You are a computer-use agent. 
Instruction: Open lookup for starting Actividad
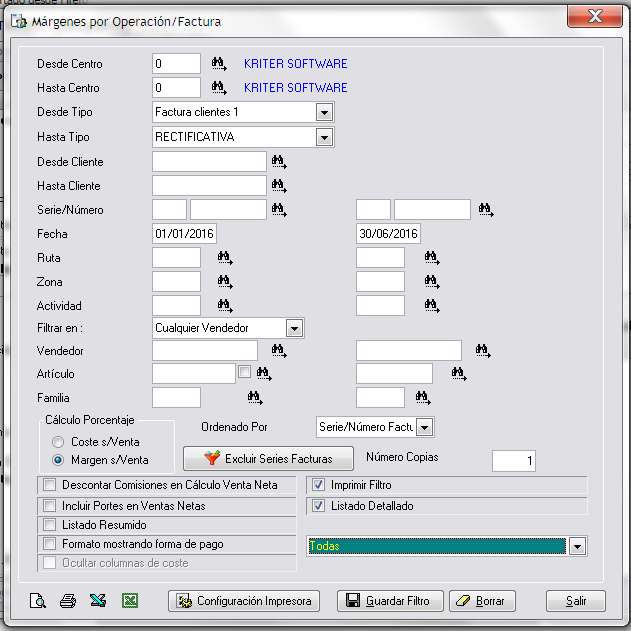[225, 305]
